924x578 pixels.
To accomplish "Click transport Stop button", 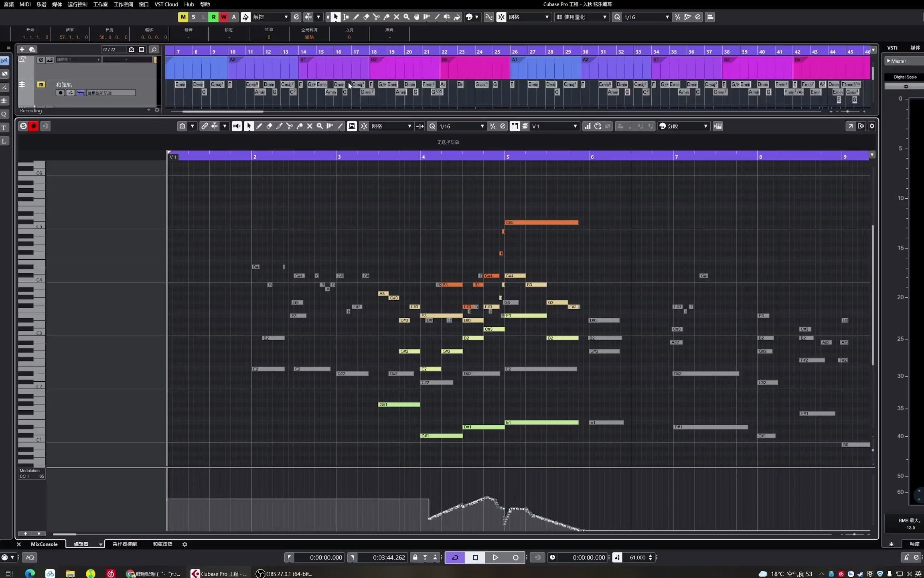I will [475, 557].
